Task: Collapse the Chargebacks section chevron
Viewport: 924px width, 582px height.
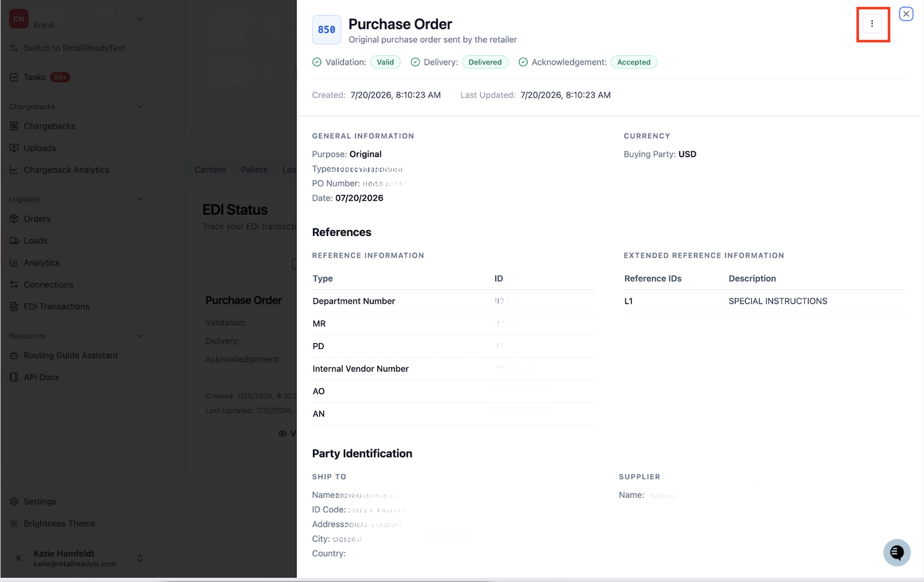Action: (x=140, y=106)
